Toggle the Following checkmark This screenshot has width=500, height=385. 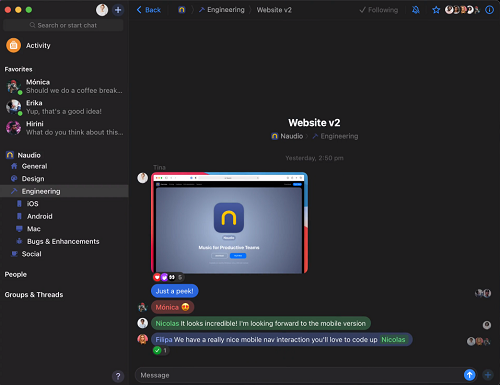pos(379,10)
